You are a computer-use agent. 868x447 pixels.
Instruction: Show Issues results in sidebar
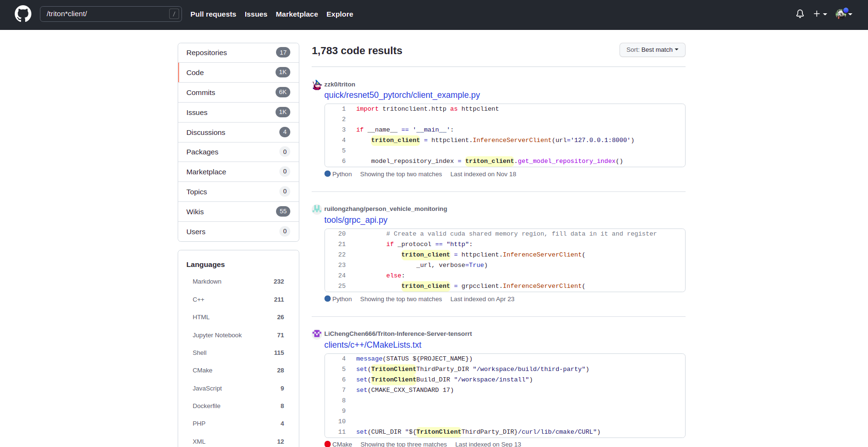pyautogui.click(x=238, y=113)
